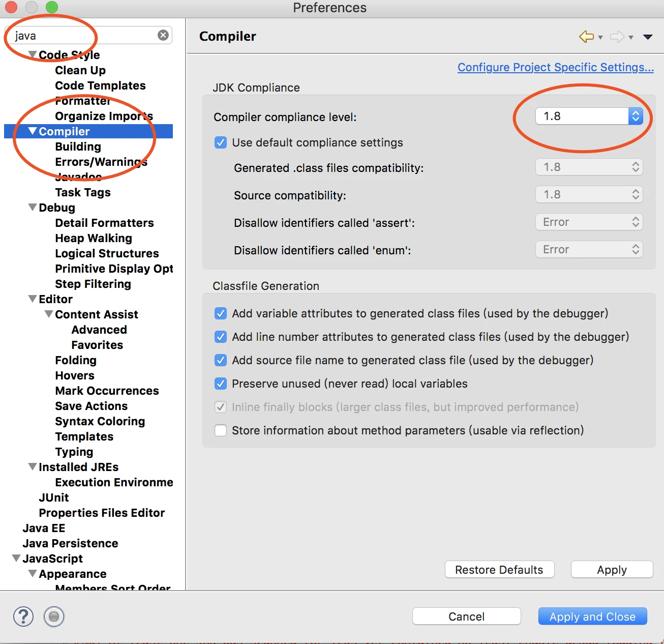Open the view menu triangle in header
The image size is (664, 644).
(648, 37)
